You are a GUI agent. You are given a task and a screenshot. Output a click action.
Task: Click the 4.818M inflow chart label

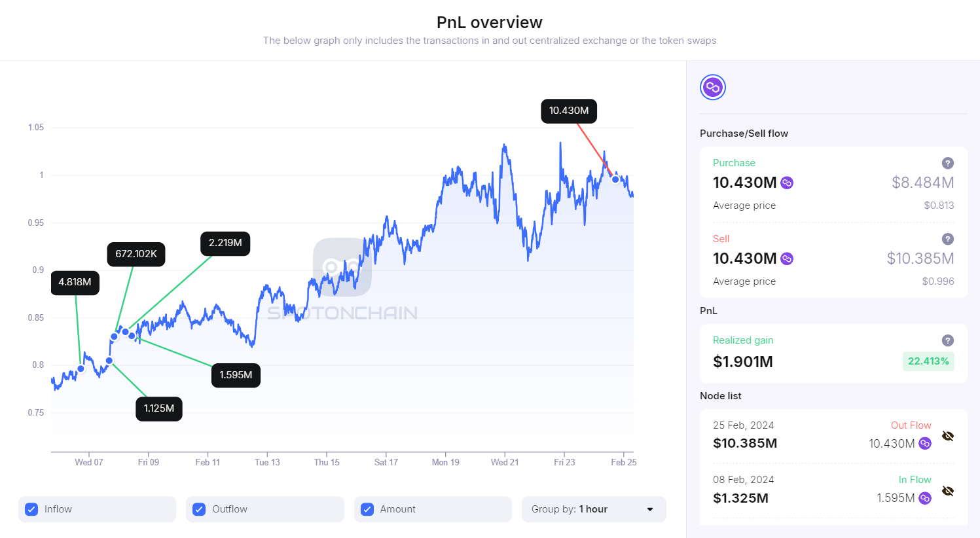coord(75,282)
